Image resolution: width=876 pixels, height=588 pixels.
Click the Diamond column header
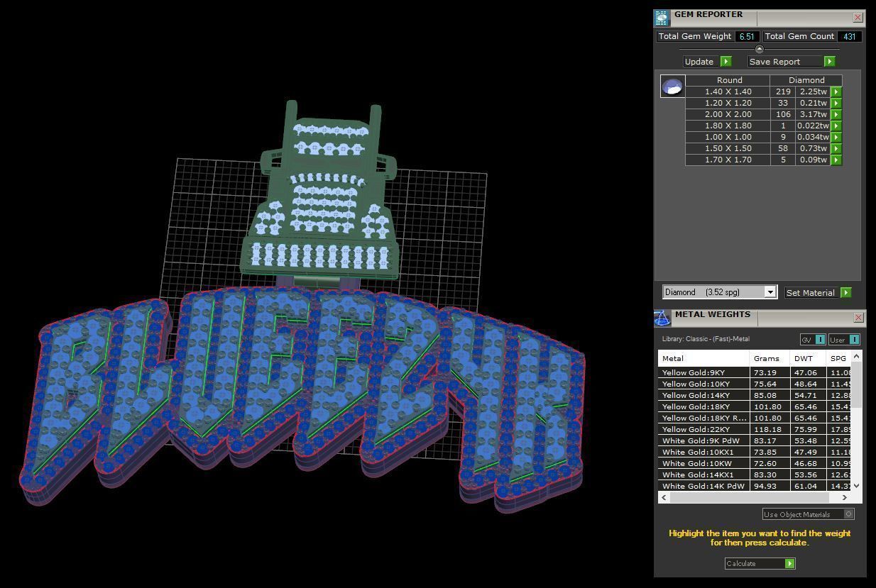pos(806,80)
